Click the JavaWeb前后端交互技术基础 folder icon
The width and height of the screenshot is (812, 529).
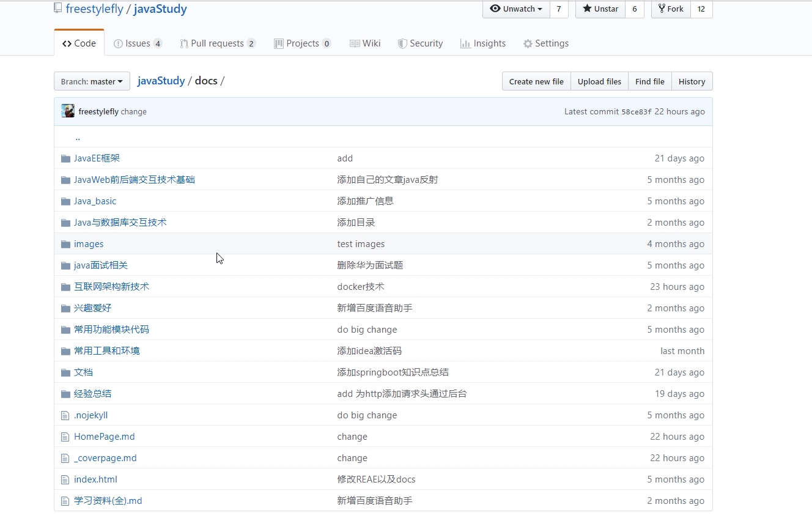click(x=65, y=180)
